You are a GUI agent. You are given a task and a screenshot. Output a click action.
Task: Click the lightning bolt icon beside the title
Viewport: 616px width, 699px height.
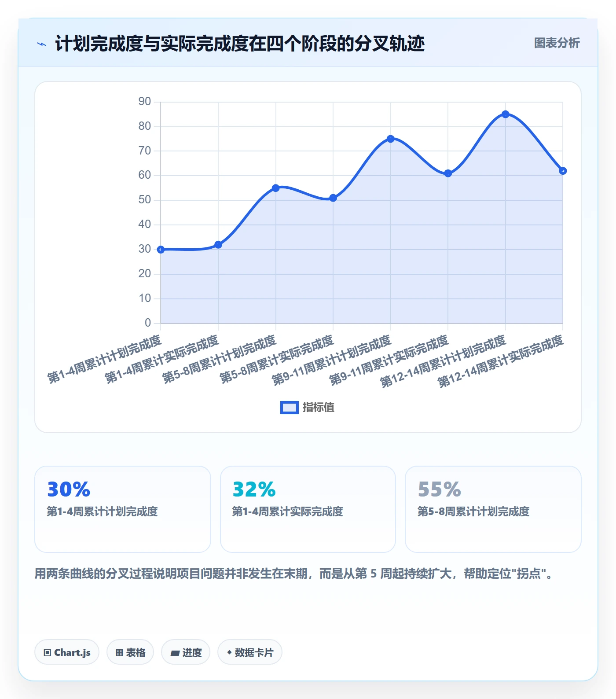click(42, 44)
